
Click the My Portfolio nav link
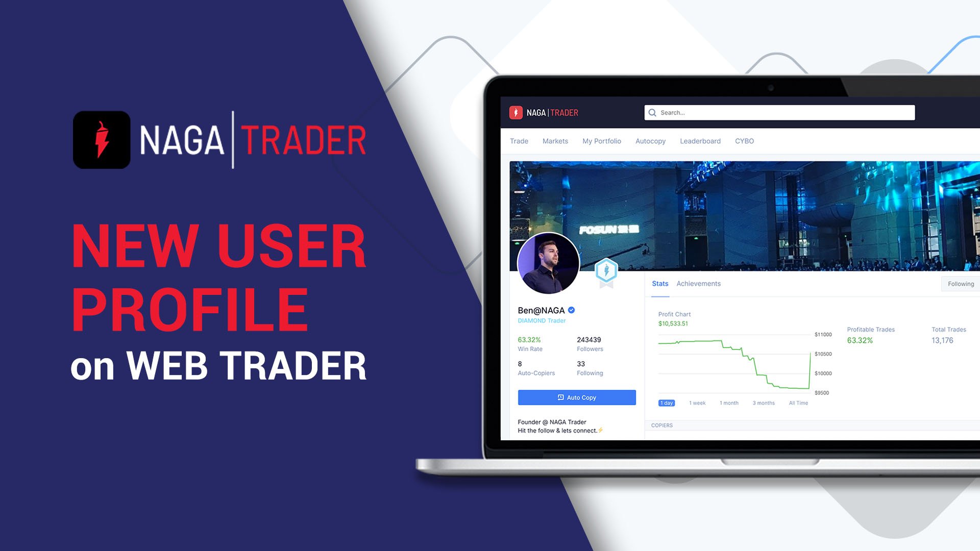tap(600, 141)
